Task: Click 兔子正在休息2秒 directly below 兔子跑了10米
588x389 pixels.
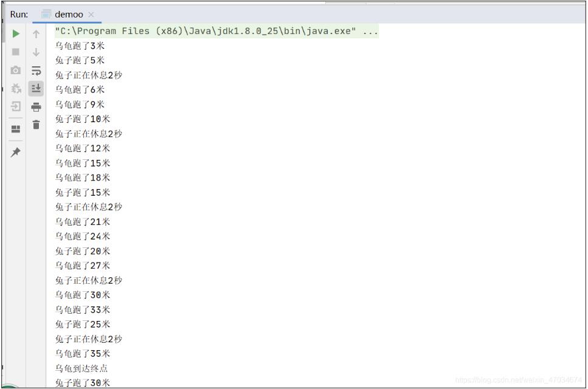Action: pos(89,134)
